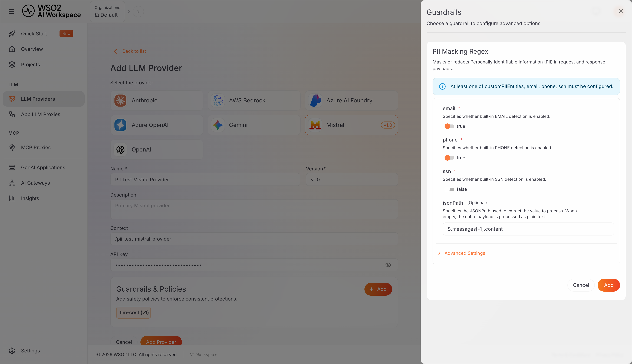
Task: Select the OpenAI provider icon
Action: (x=120, y=150)
